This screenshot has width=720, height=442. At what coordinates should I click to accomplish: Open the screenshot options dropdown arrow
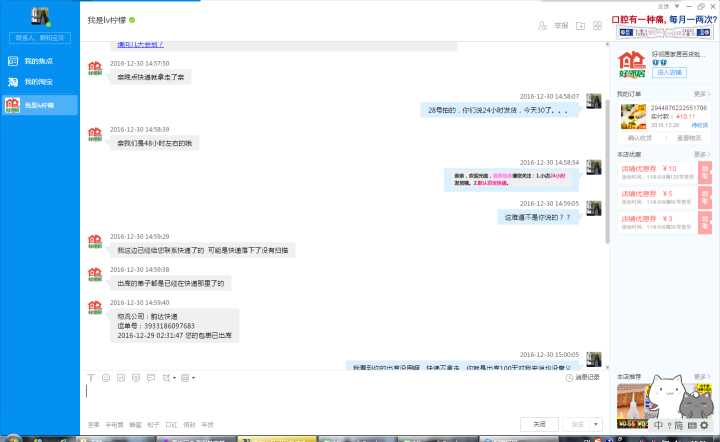pyautogui.click(x=174, y=378)
